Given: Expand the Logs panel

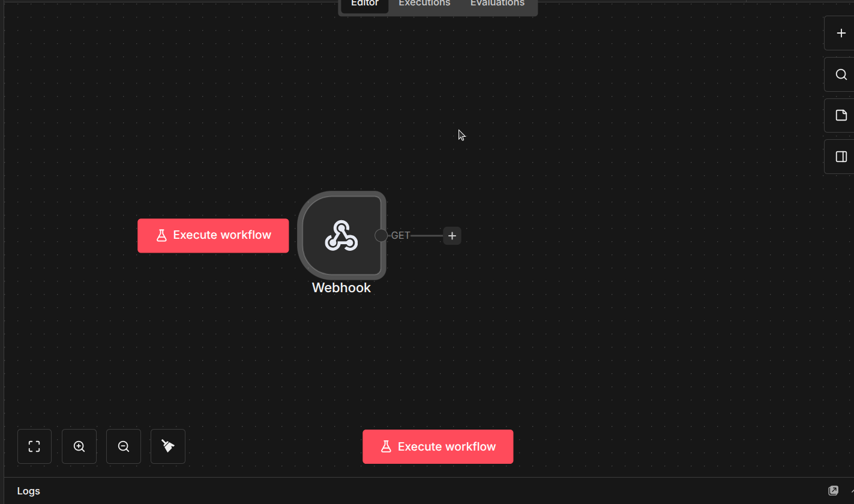Looking at the screenshot, I should click(x=28, y=490).
